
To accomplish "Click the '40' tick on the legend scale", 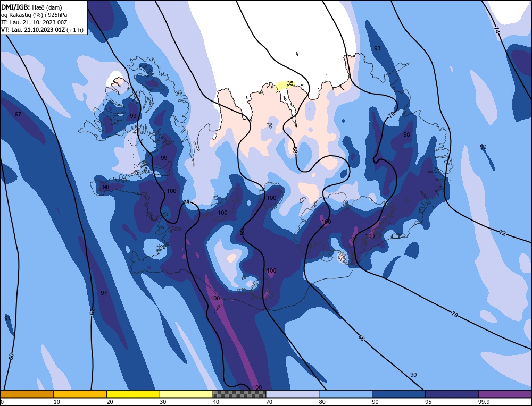I will [216, 402].
